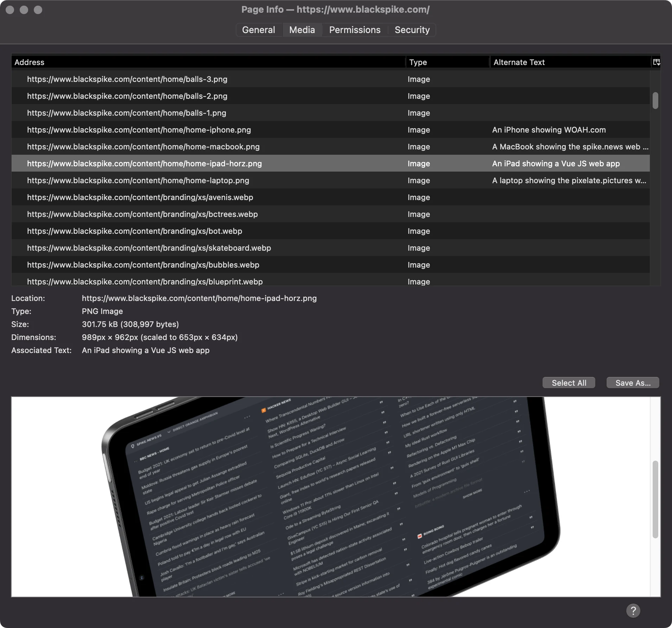Viewport: 672px width, 628px height.
Task: Sort by the Alternate Text column header
Action: point(570,62)
